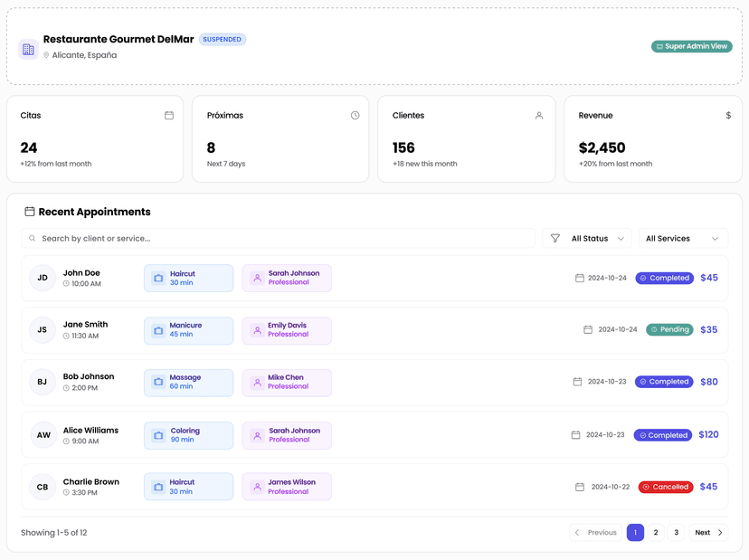Go to page 2 of appointments
This screenshot has width=749, height=560.
point(656,533)
